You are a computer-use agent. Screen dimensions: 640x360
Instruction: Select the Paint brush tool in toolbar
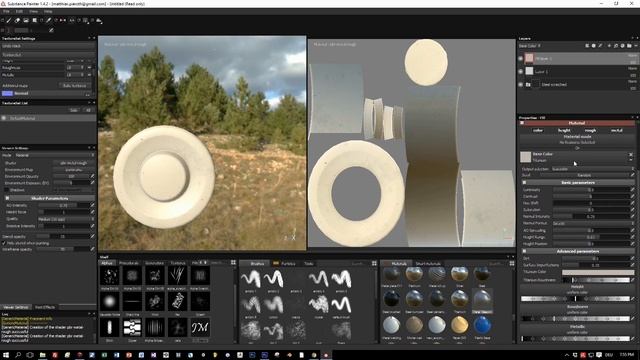(9, 20)
